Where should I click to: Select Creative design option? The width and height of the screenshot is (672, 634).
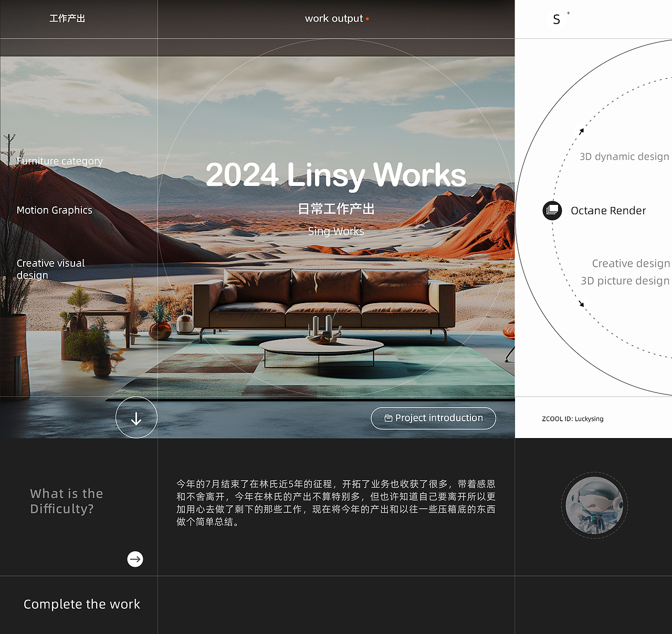tap(631, 264)
